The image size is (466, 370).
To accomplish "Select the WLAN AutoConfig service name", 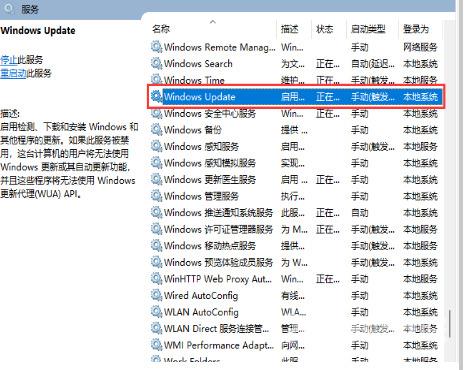I will click(x=201, y=312).
